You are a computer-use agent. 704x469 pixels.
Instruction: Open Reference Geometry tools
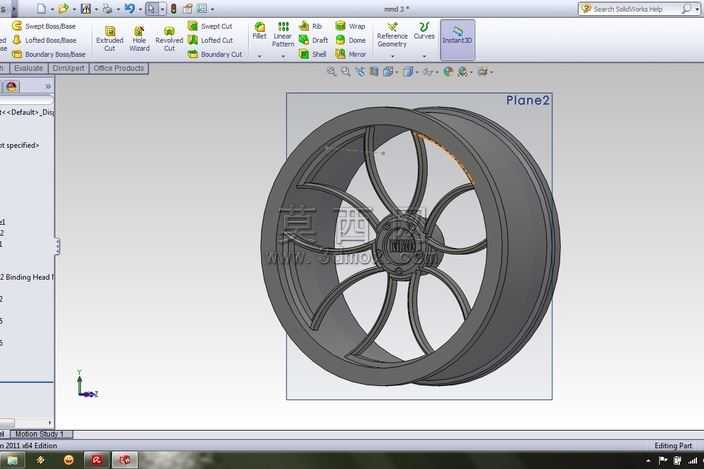(392, 35)
